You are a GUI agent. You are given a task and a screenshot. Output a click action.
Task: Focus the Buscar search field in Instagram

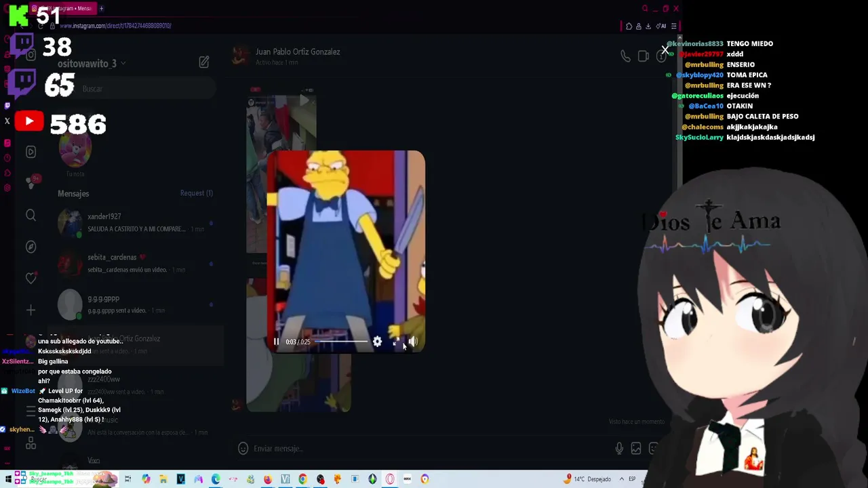tap(136, 89)
